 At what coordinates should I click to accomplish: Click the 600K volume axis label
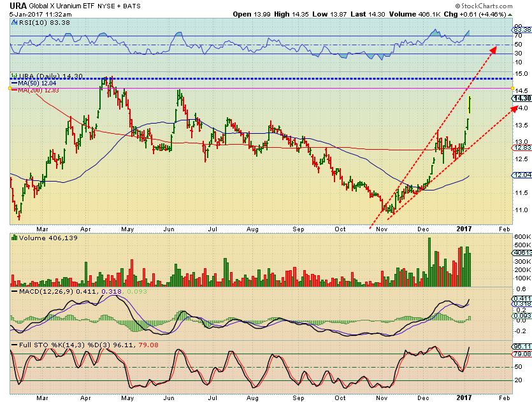[x=523, y=237]
